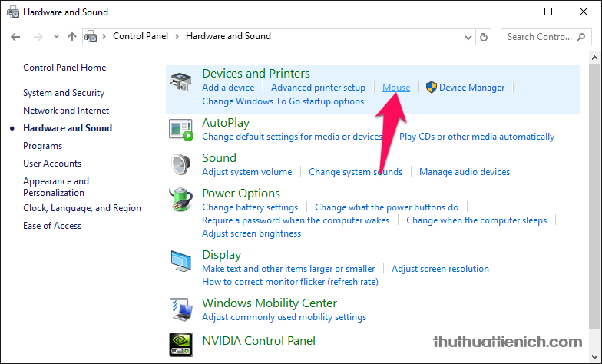Click Change what the power buttons do

(386, 207)
